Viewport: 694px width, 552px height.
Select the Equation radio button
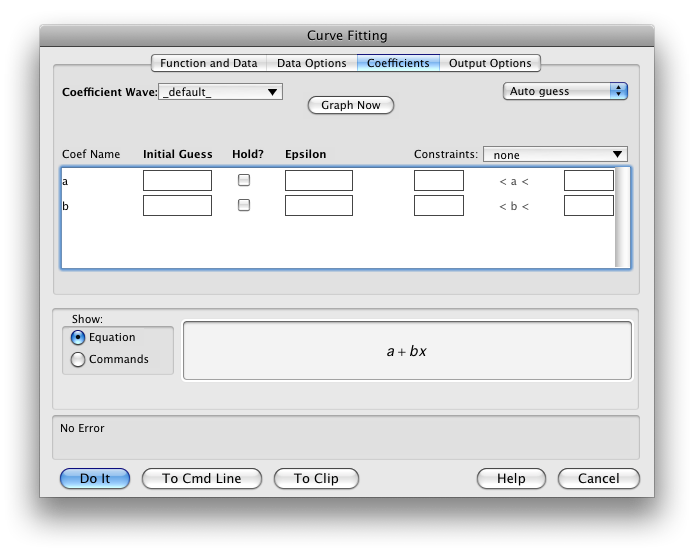[78, 338]
